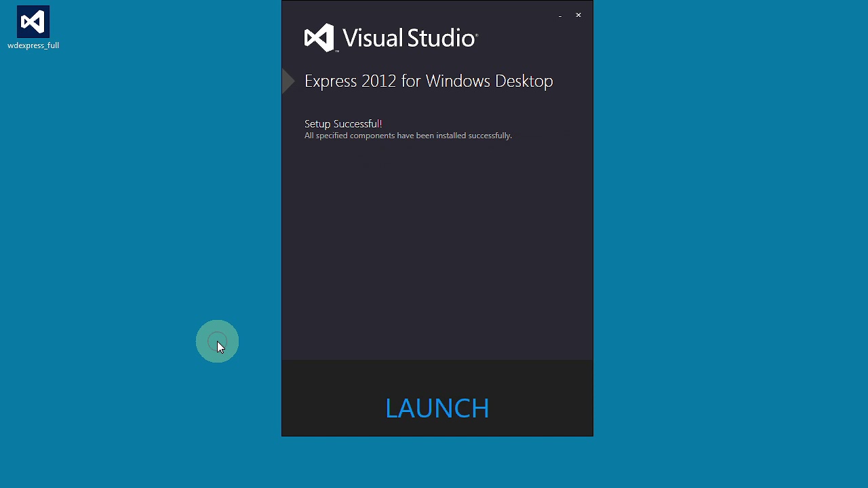Open the wdexpress_full desktop icon

(33, 28)
